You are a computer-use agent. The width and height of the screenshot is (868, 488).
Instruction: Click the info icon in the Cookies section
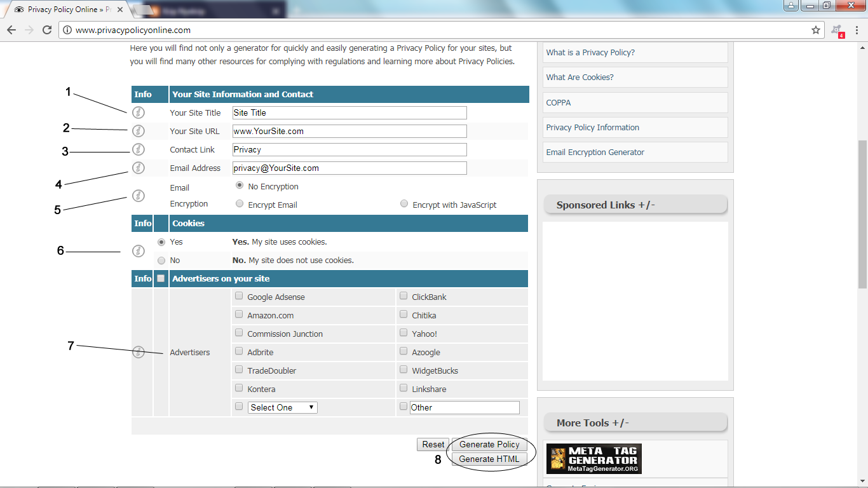coord(139,251)
